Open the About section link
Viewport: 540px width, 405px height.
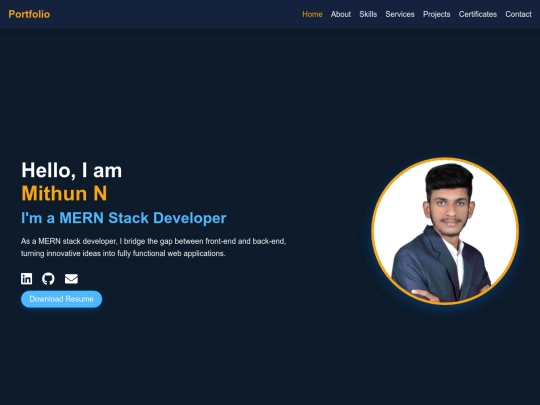tap(341, 14)
